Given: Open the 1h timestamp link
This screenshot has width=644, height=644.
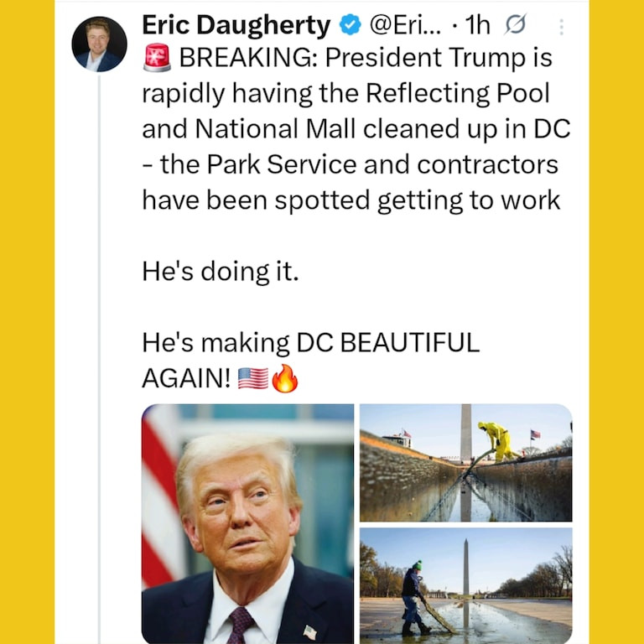Looking at the screenshot, I should (477, 26).
